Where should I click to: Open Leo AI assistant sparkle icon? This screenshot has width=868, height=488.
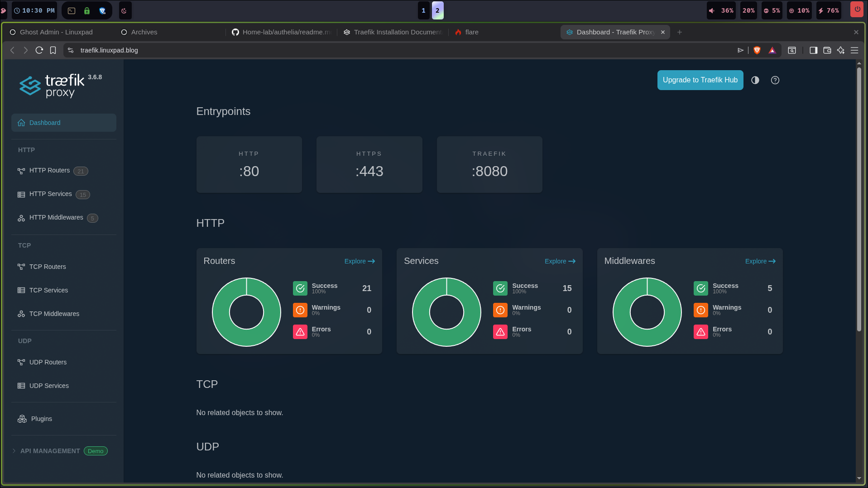coord(840,50)
